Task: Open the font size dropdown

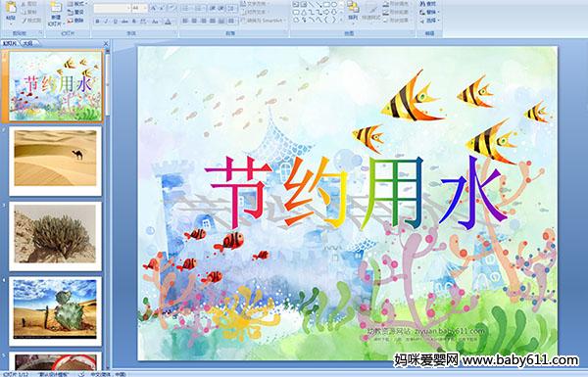Action: (x=145, y=8)
